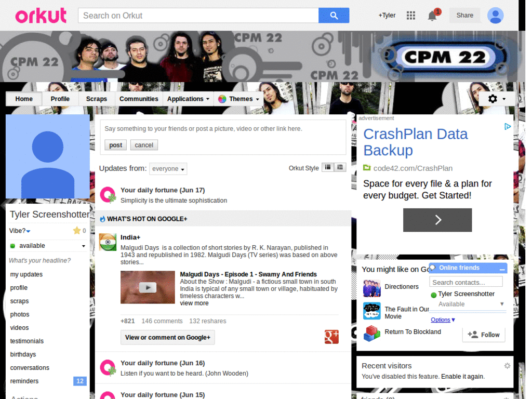Click the vibe star rating icon
Screen dimensions: 532x399
(x=77, y=231)
